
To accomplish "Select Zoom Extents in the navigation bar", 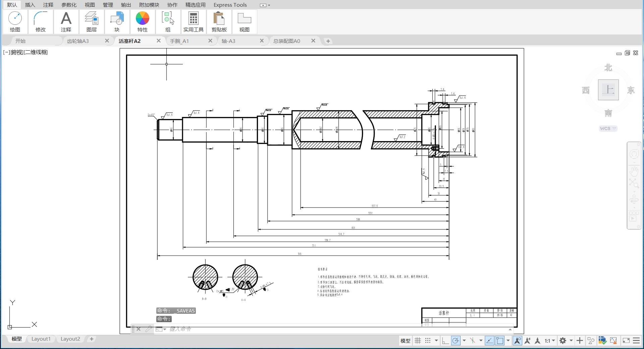I will point(634,183).
